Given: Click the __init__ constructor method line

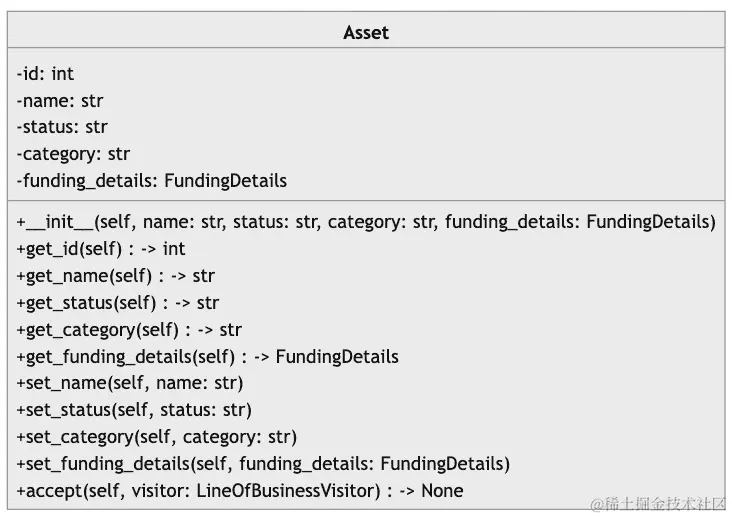Looking at the screenshot, I should (x=366, y=222).
